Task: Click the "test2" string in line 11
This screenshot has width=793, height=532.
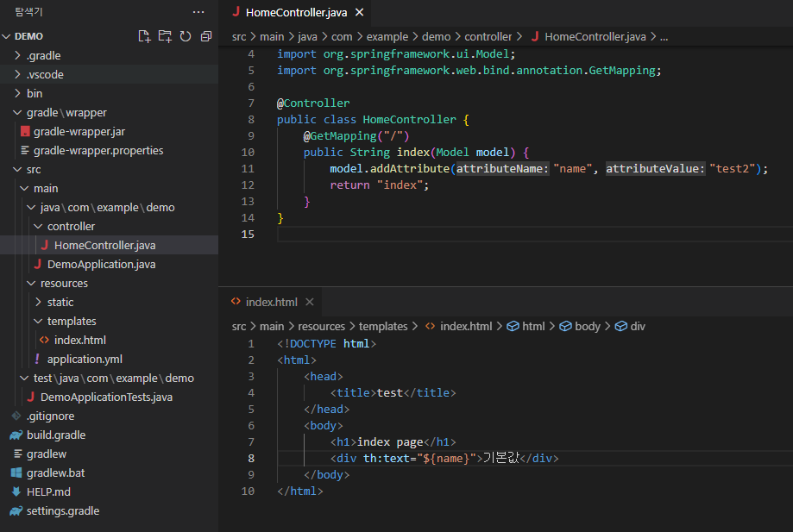Action: 732,168
